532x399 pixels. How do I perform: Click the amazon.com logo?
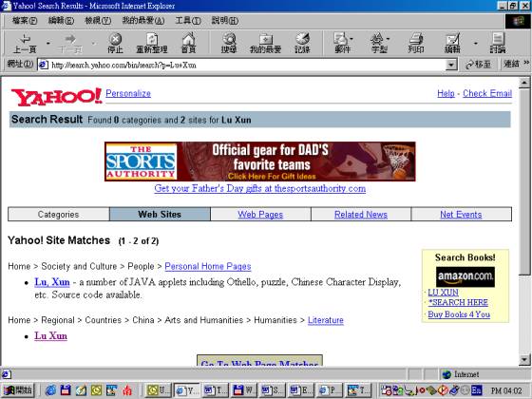465,276
